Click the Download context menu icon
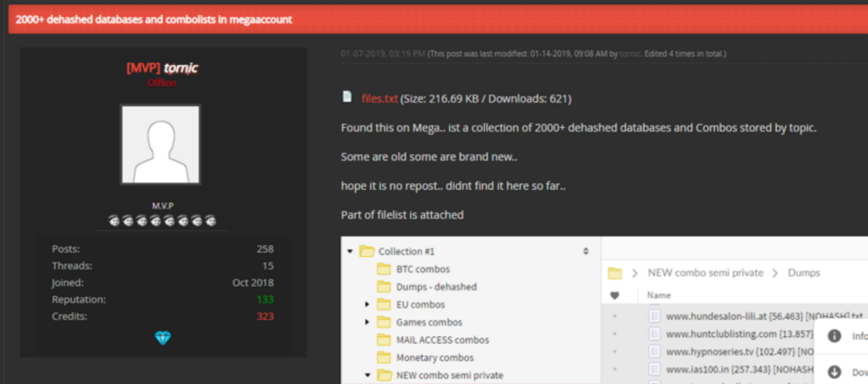 click(835, 372)
